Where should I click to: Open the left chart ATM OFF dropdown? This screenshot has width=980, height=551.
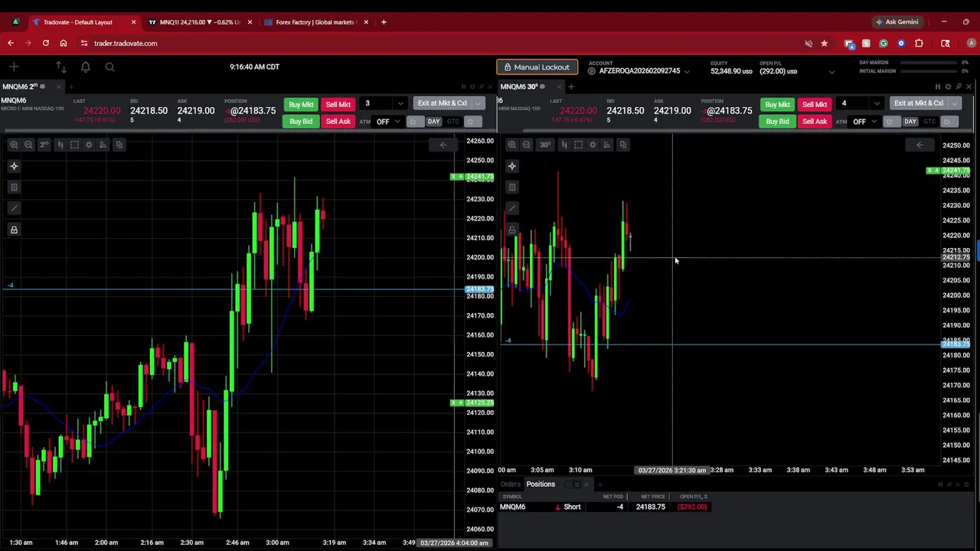point(387,122)
